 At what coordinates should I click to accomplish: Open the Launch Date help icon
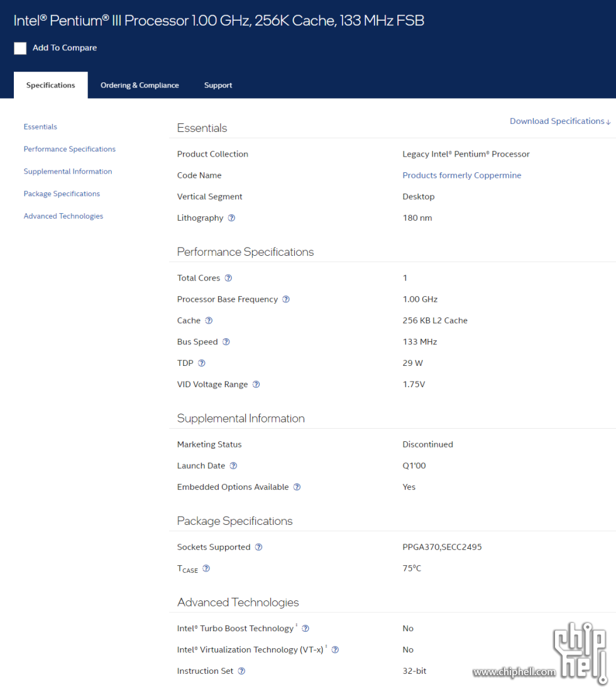pos(234,466)
